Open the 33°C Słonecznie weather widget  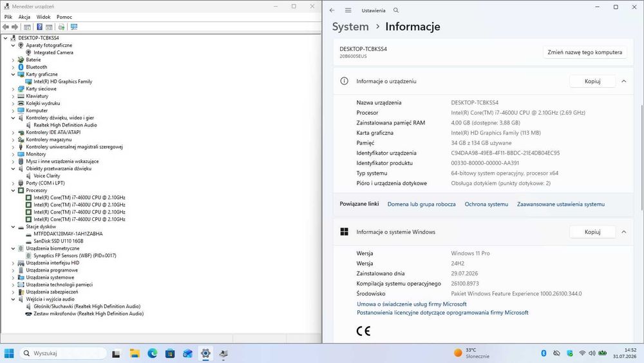click(471, 353)
